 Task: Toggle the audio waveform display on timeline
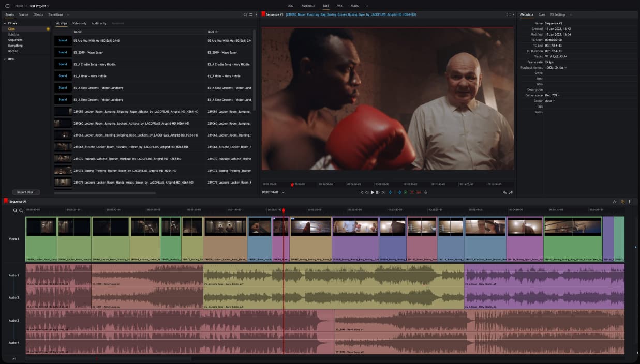click(615, 201)
